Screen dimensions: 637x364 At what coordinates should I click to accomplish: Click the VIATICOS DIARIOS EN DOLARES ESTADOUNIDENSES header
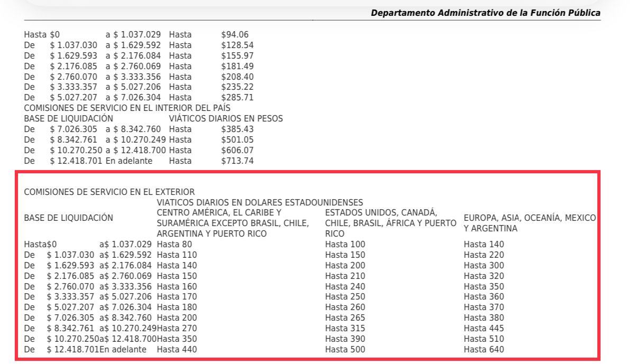pyautogui.click(x=260, y=202)
